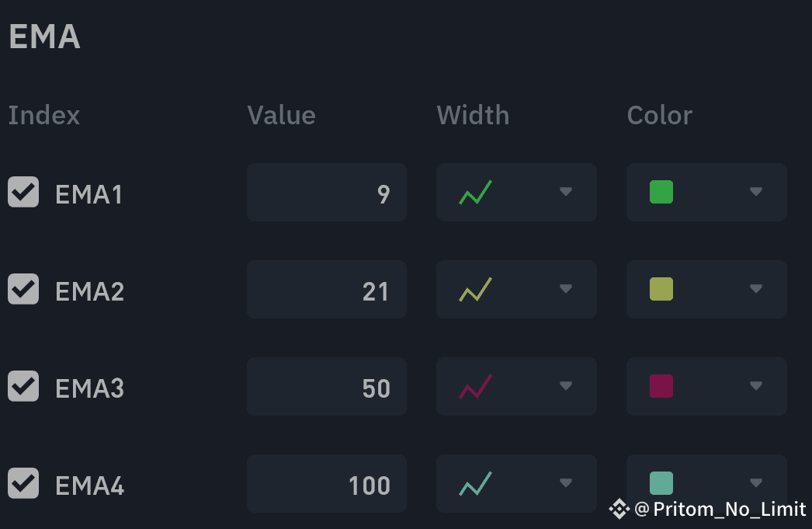Toggle the EMA3 checkbox off

pyautogui.click(x=23, y=386)
